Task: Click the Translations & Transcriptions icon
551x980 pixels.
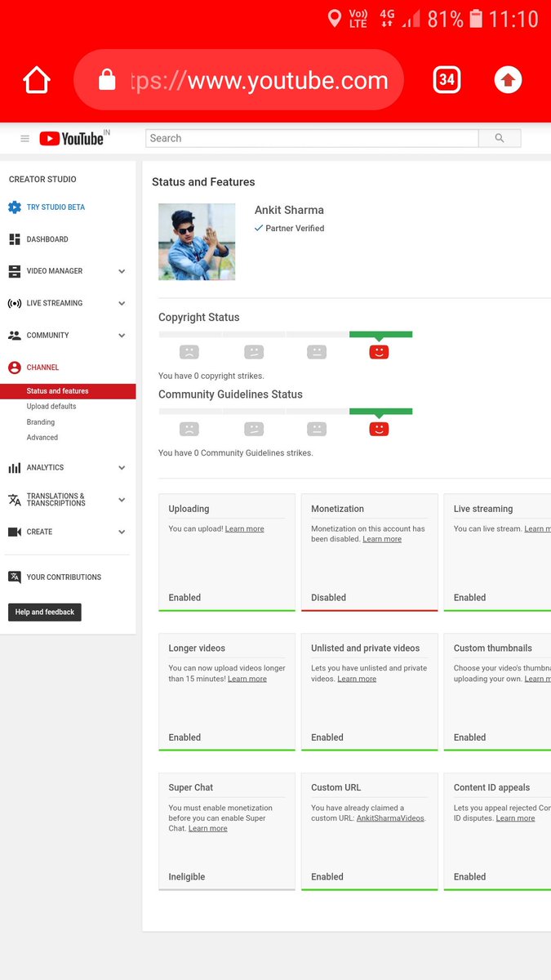Action: coord(15,500)
